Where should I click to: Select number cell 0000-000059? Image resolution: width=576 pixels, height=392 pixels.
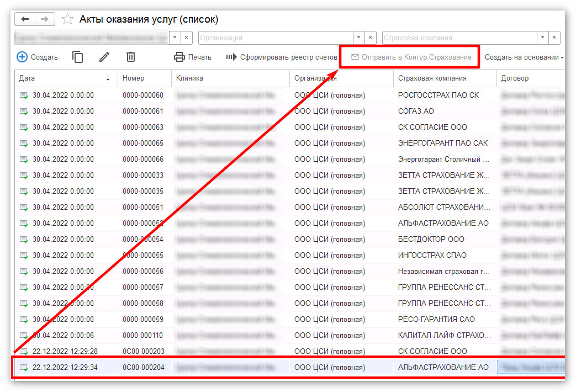(x=143, y=319)
